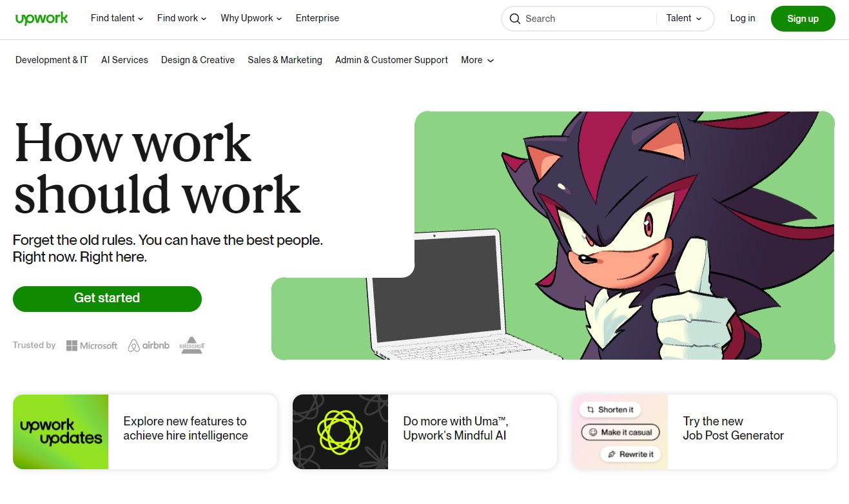Image resolution: width=849 pixels, height=504 pixels.
Task: Focus the Search input field
Action: [587, 19]
